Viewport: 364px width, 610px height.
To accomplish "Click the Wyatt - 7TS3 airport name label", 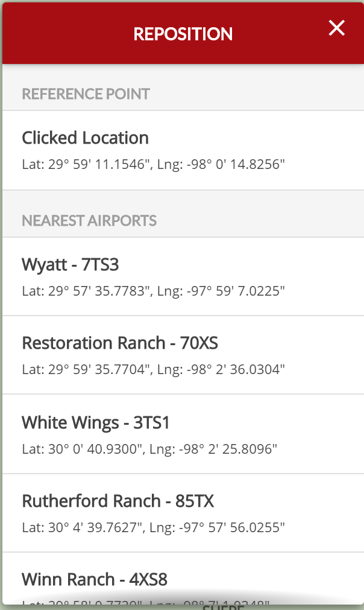I will coord(71,264).
